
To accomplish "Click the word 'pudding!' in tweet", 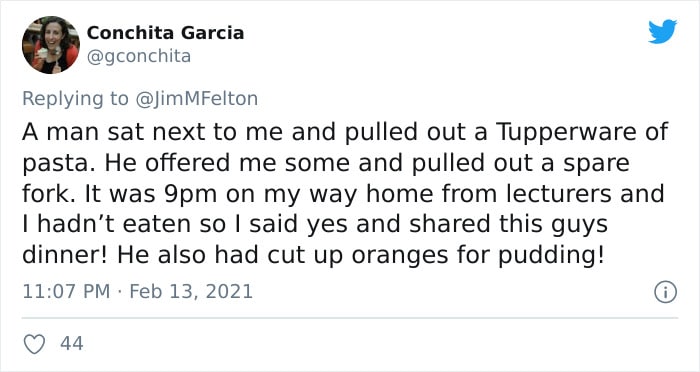I will (551, 256).
